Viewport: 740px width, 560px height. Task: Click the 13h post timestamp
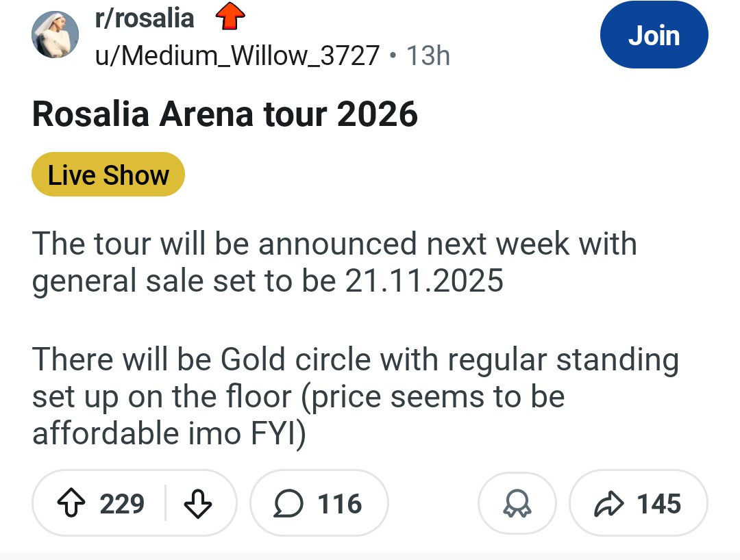(428, 55)
